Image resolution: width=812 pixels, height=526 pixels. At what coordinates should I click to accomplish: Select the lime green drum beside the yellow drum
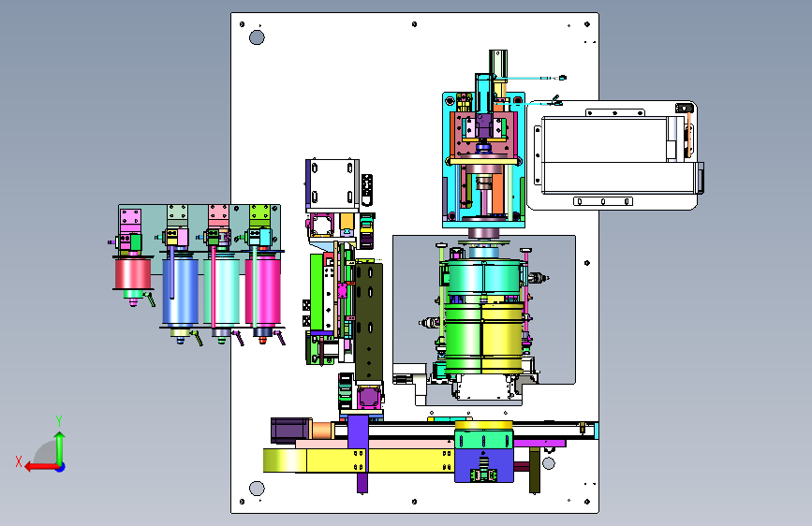[x=464, y=338]
